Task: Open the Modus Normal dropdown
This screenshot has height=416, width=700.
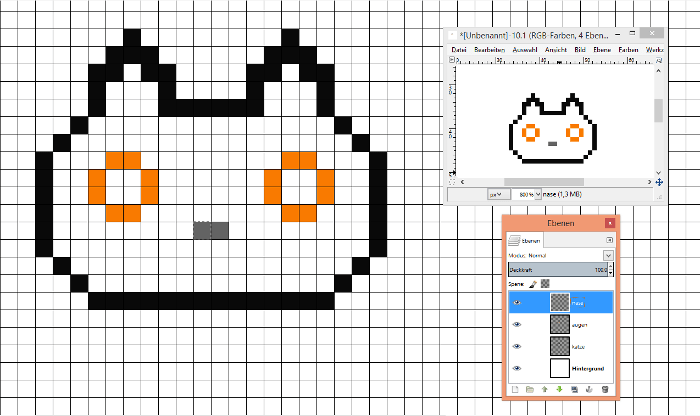Action: pyautogui.click(x=608, y=255)
